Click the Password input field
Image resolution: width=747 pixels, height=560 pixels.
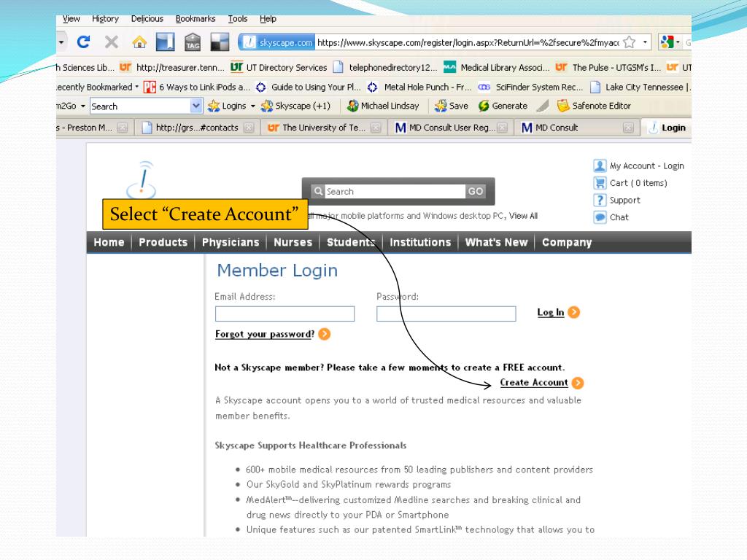(x=446, y=314)
